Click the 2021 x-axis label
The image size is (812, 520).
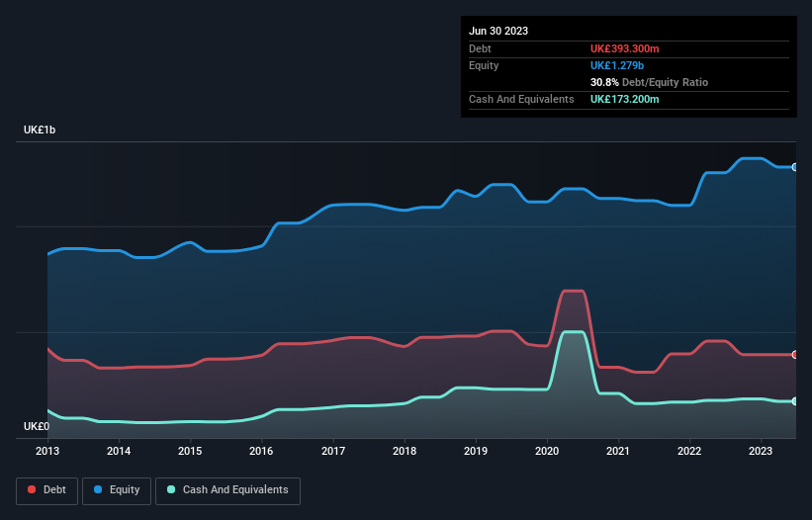[618, 451]
